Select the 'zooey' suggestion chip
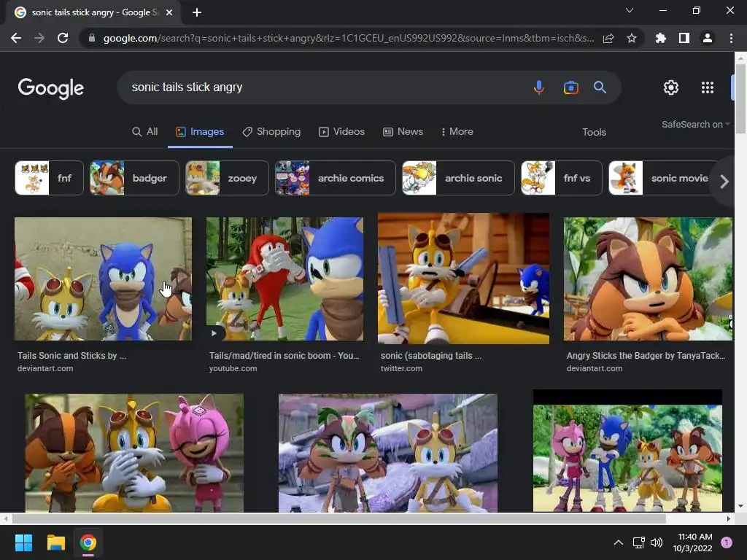 coord(228,178)
